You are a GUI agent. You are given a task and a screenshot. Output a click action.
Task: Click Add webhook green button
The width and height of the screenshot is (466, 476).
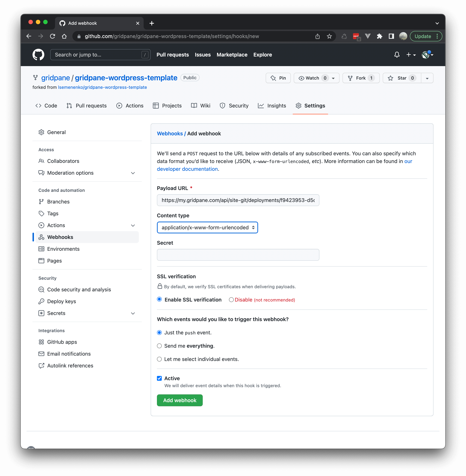click(x=180, y=400)
